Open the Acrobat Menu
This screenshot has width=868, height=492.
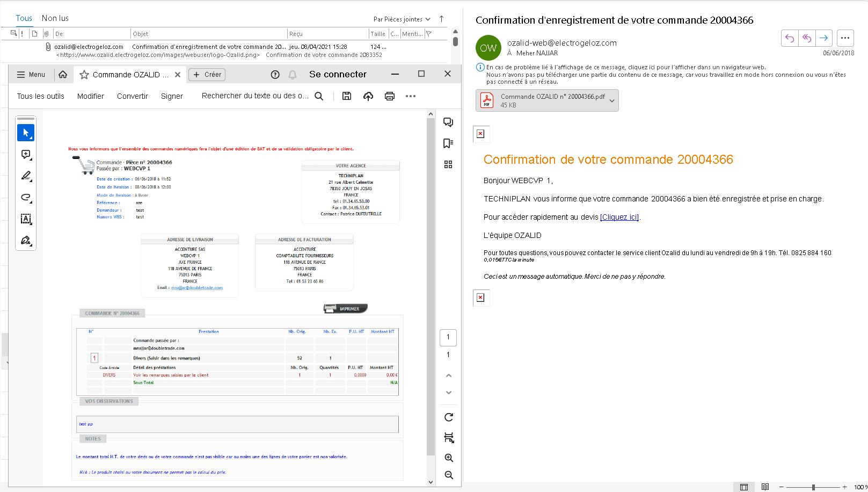[x=31, y=74]
